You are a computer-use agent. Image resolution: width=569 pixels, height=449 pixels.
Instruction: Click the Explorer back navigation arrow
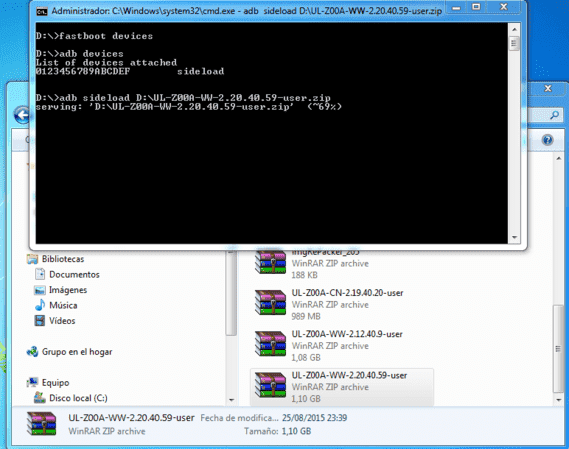point(22,115)
